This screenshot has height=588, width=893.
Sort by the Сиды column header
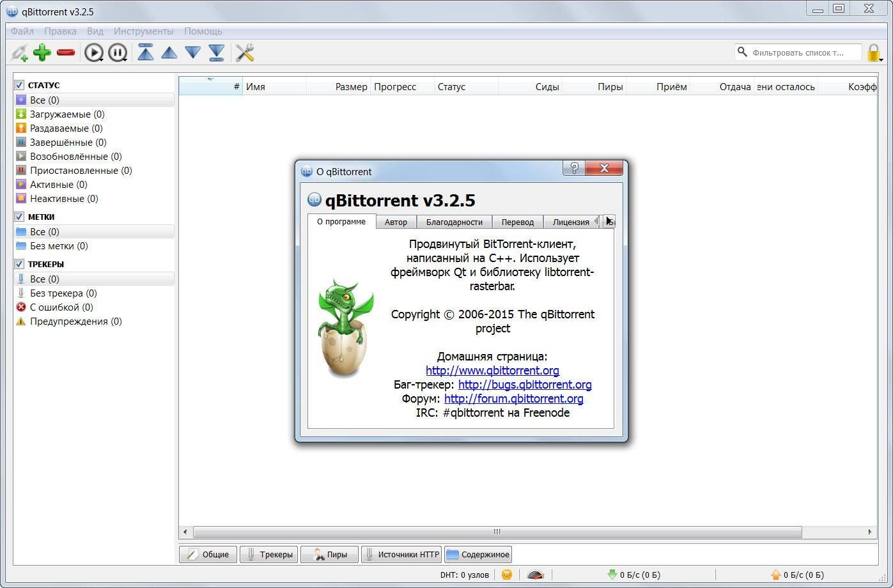pyautogui.click(x=531, y=87)
